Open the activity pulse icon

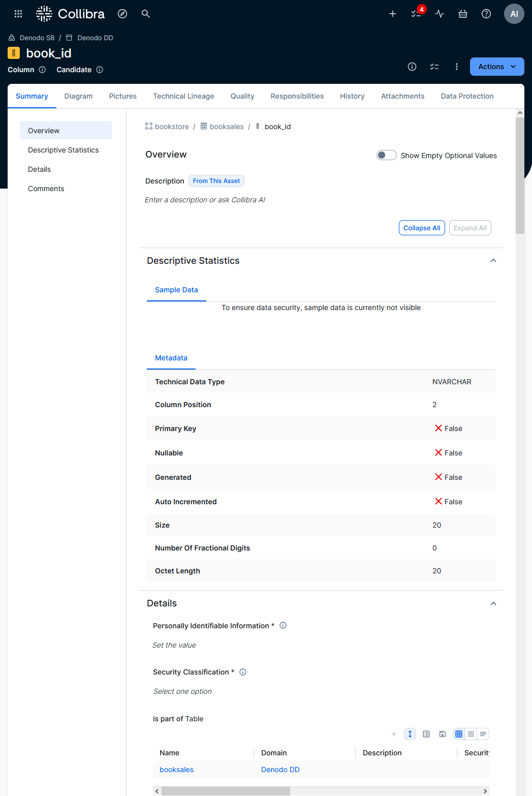(440, 14)
